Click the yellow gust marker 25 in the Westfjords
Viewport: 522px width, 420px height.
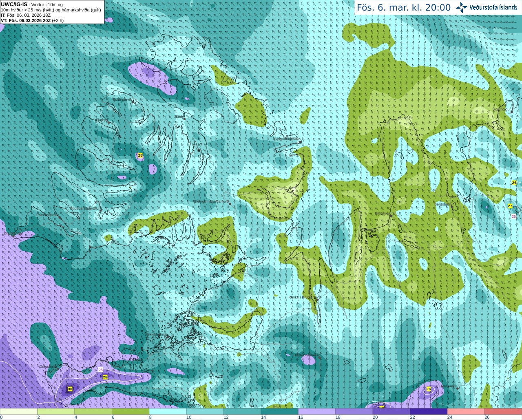click(140, 155)
